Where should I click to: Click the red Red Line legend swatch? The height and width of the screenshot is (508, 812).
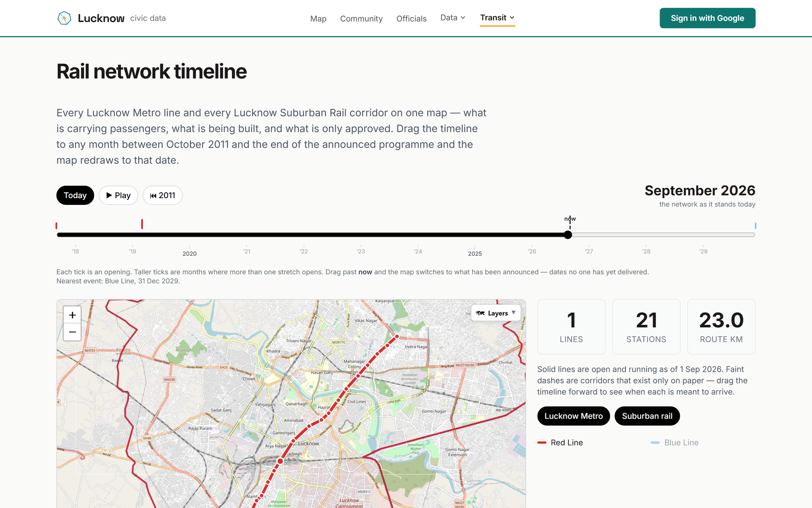(x=542, y=442)
